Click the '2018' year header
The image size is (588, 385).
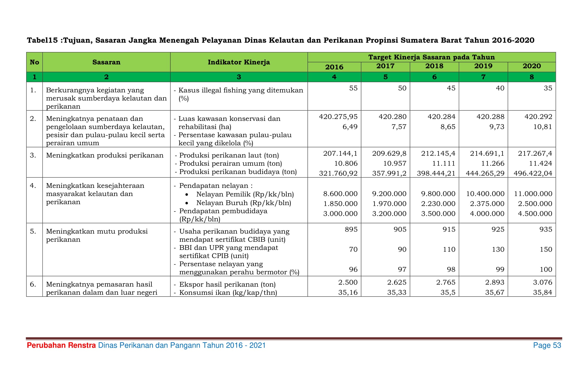pyautogui.click(x=434, y=66)
